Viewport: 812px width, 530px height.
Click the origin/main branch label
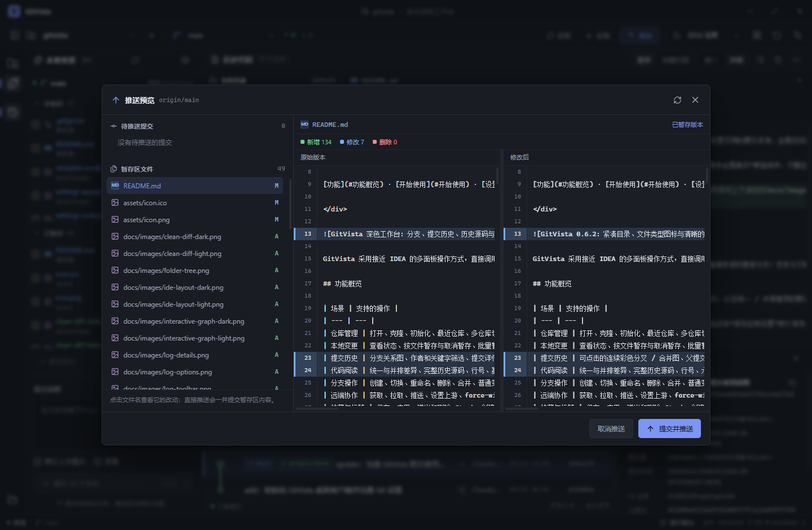point(179,100)
